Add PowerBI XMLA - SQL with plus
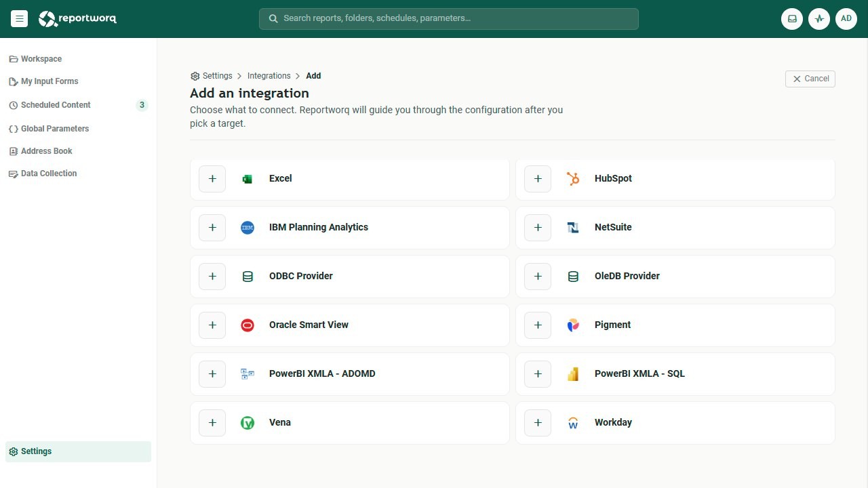 pyautogui.click(x=538, y=374)
